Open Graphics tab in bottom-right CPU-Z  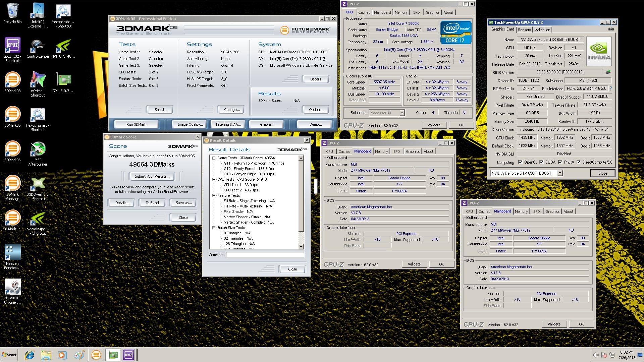pos(552,212)
